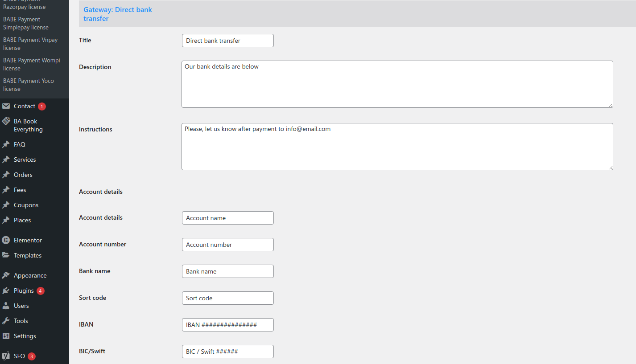Open the Settings menu item

click(x=25, y=336)
